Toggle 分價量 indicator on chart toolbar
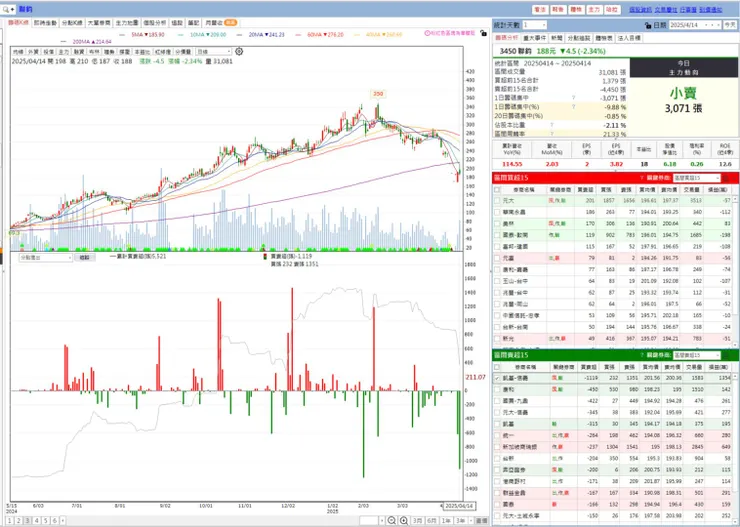Screen dimensions: 740x527 tap(184, 52)
